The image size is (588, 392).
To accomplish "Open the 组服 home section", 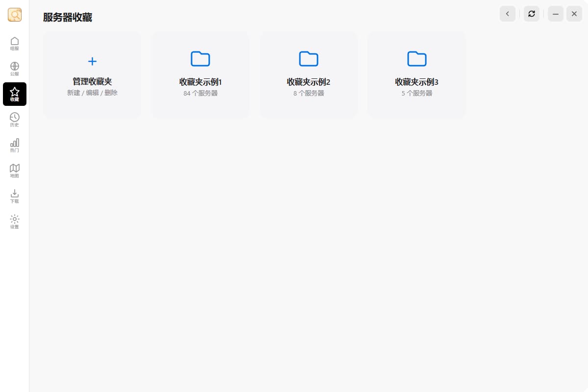I will click(x=15, y=43).
